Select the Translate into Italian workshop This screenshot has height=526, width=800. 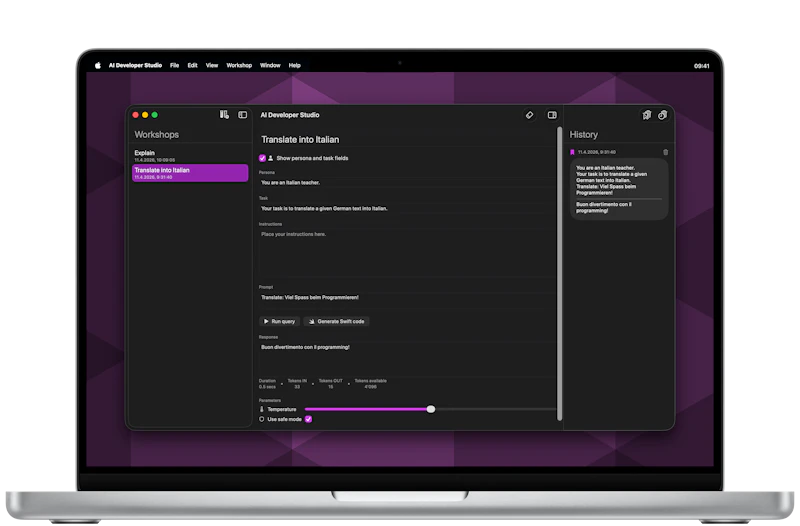(190, 173)
